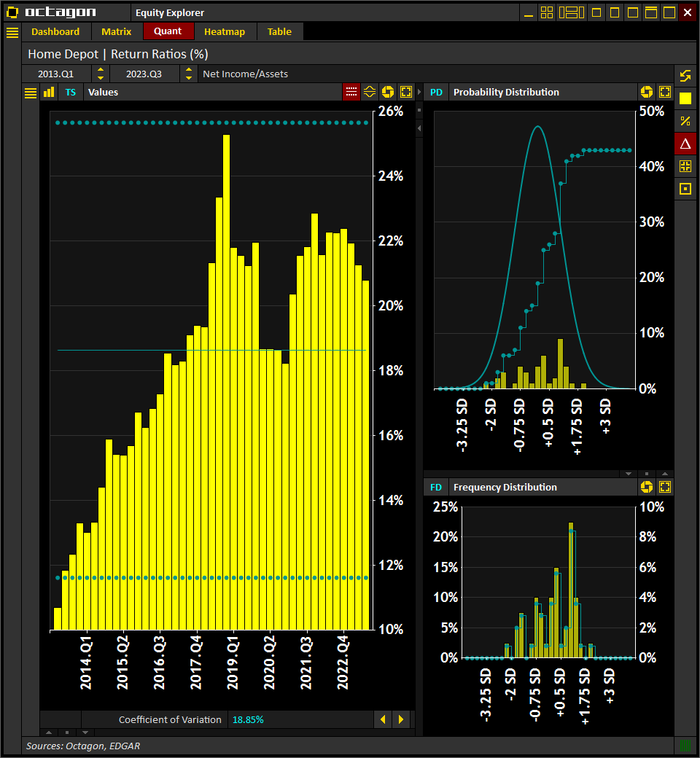Click the 2023.Q3 end period field
700x758 pixels.
(144, 74)
